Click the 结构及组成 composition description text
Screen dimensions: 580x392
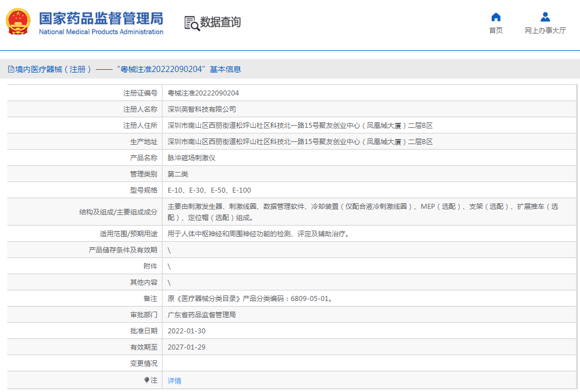click(x=363, y=212)
